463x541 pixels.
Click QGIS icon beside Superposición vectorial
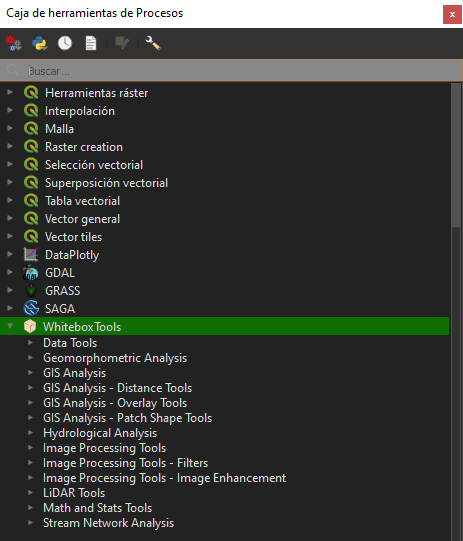pos(31,183)
